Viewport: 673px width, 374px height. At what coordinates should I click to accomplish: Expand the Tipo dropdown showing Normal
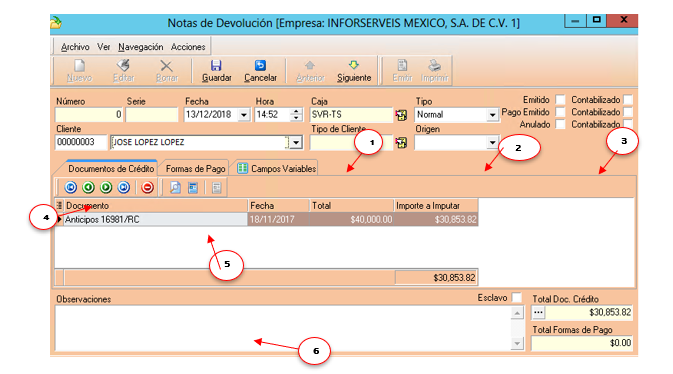pyautogui.click(x=492, y=115)
